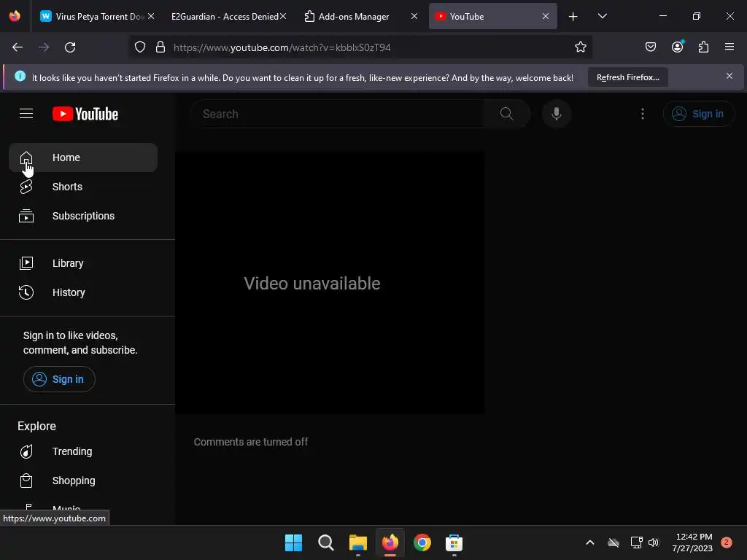The height and width of the screenshot is (560, 747).
Task: Open a new tab with plus button
Action: coord(573,17)
